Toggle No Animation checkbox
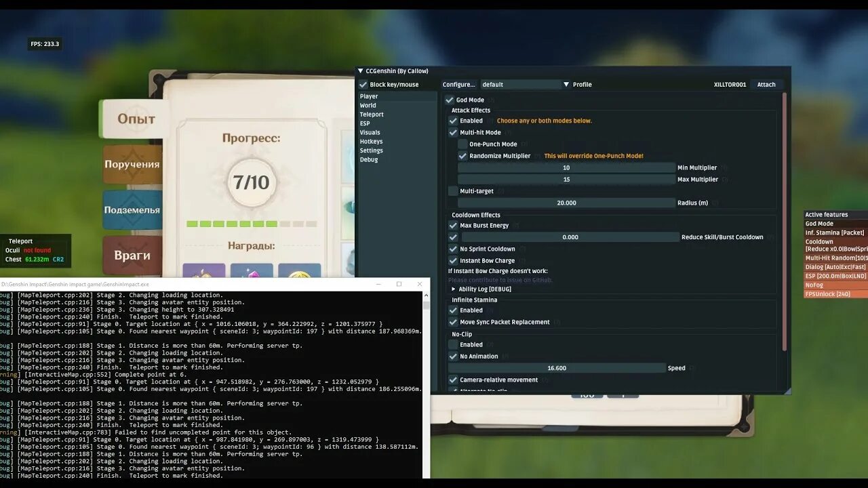This screenshot has height=488, width=868. (453, 356)
